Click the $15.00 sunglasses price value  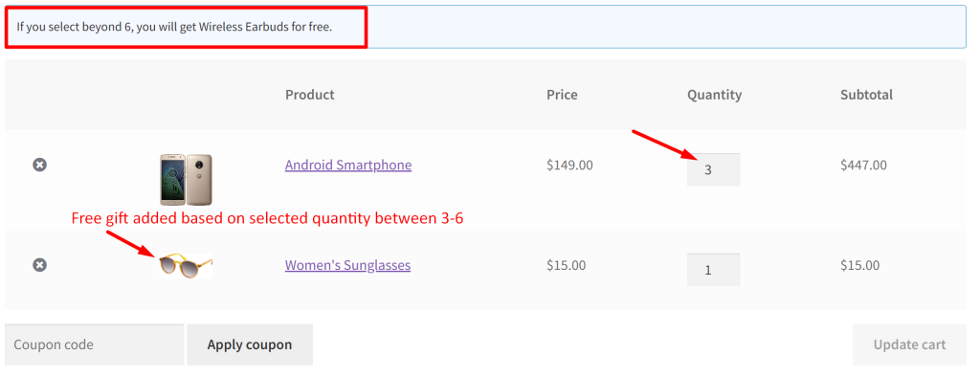point(567,265)
